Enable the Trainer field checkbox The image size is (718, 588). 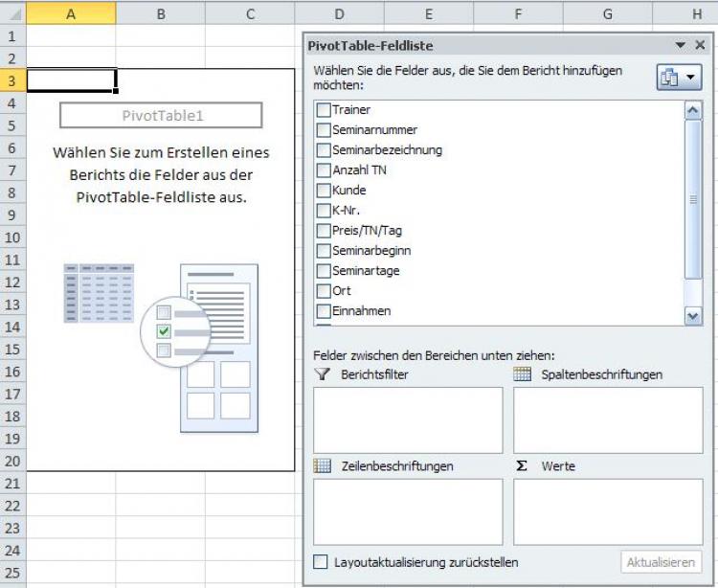pos(324,110)
